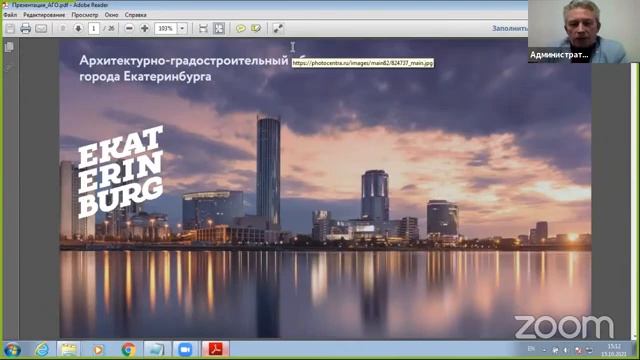Open the page thumbnails panel in sidebar
Viewport: 640px width, 360px height.
click(9, 47)
